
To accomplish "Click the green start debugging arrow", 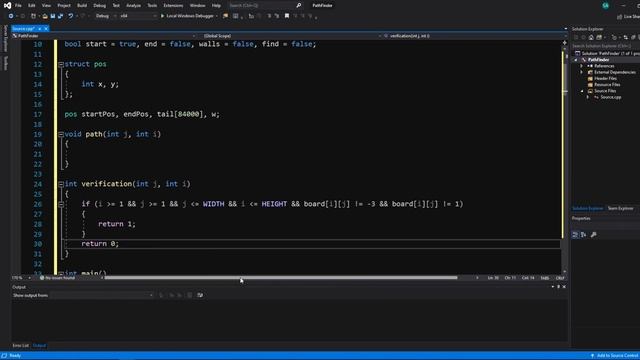I will tap(162, 16).
